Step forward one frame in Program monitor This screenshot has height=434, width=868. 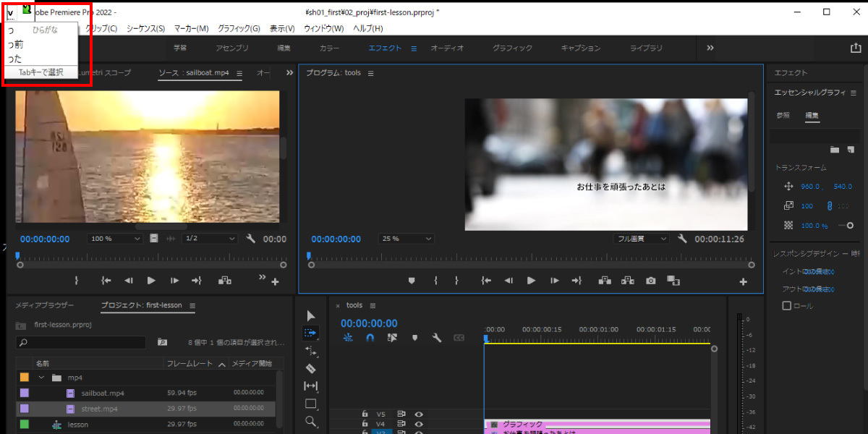point(554,281)
